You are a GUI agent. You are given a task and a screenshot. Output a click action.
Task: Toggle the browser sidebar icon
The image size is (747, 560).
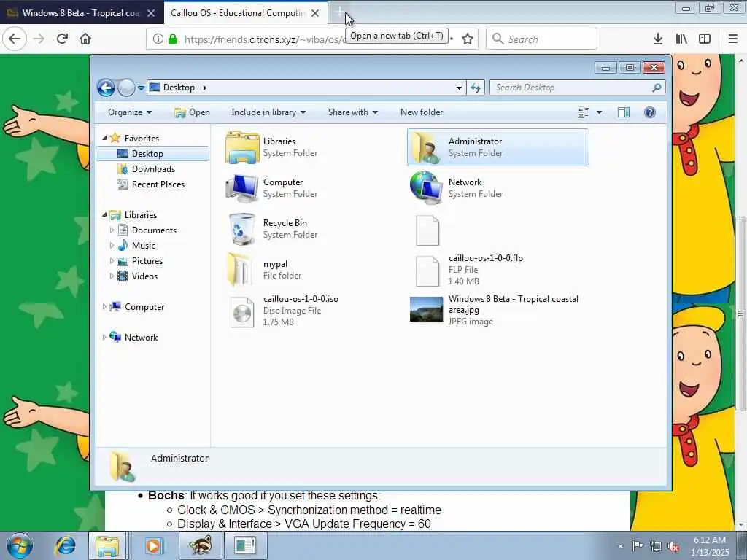click(x=705, y=39)
